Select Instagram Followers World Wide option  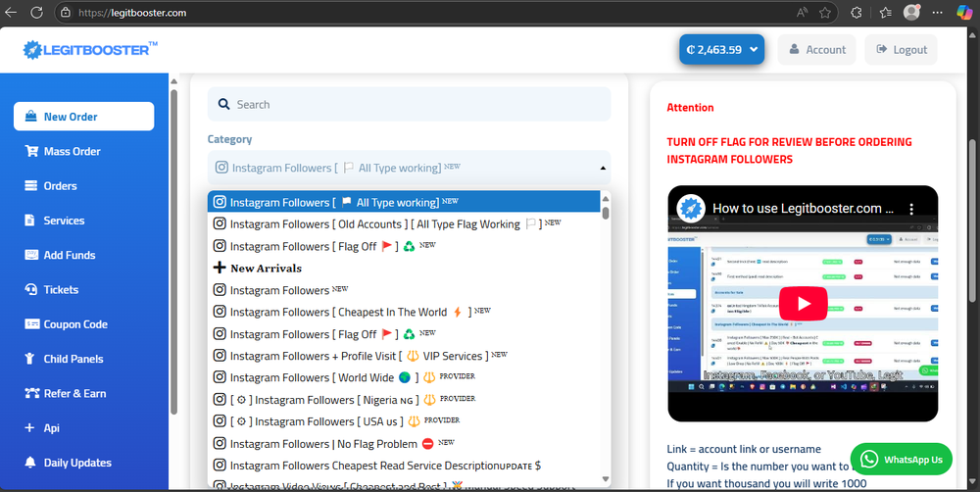[x=404, y=377]
